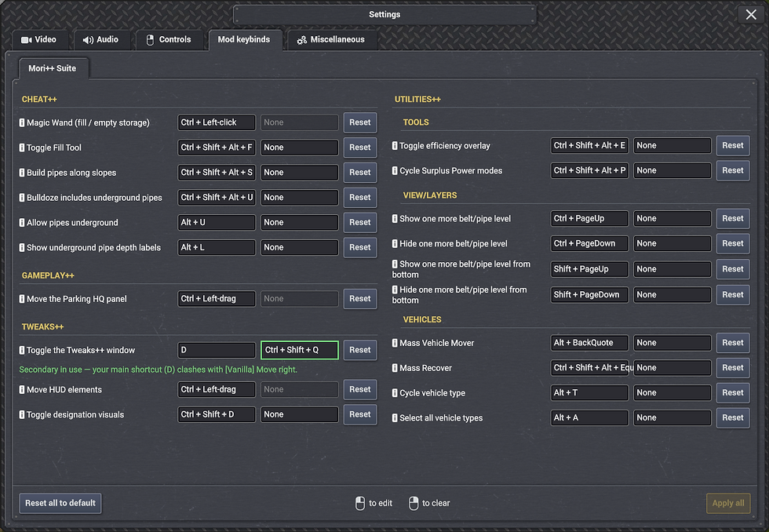Edit the Ctrl + PageUp keybind field

pos(589,219)
